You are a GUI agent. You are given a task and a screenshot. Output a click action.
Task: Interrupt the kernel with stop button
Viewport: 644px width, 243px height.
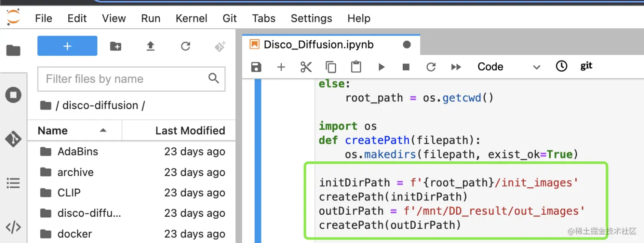click(x=406, y=67)
